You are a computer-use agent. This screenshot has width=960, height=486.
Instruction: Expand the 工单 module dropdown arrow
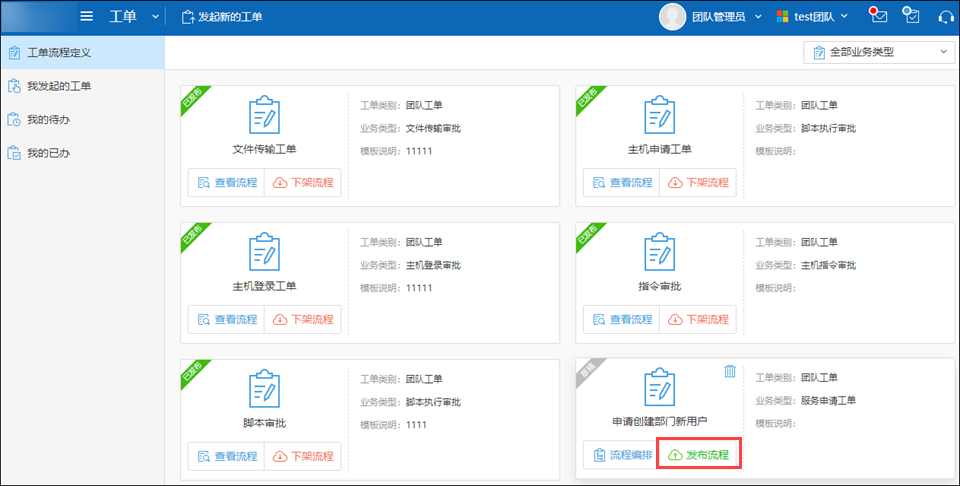[x=155, y=17]
